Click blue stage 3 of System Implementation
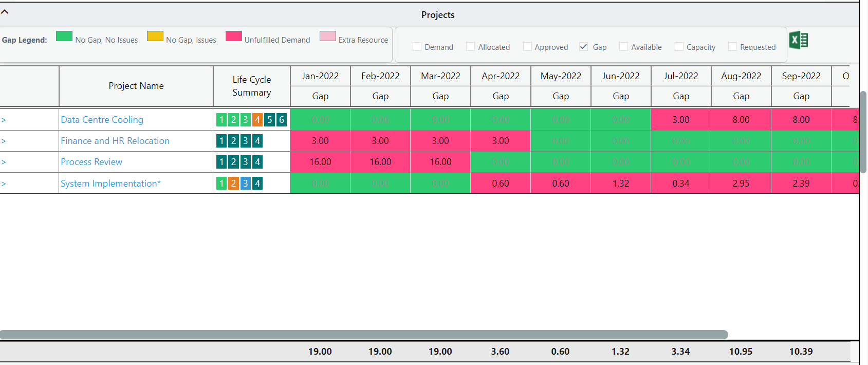 tap(246, 184)
